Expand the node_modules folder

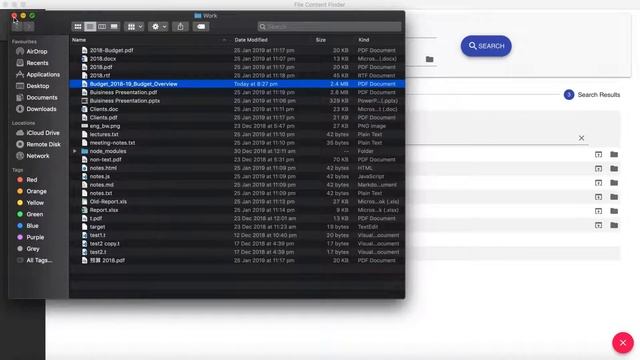[75, 151]
